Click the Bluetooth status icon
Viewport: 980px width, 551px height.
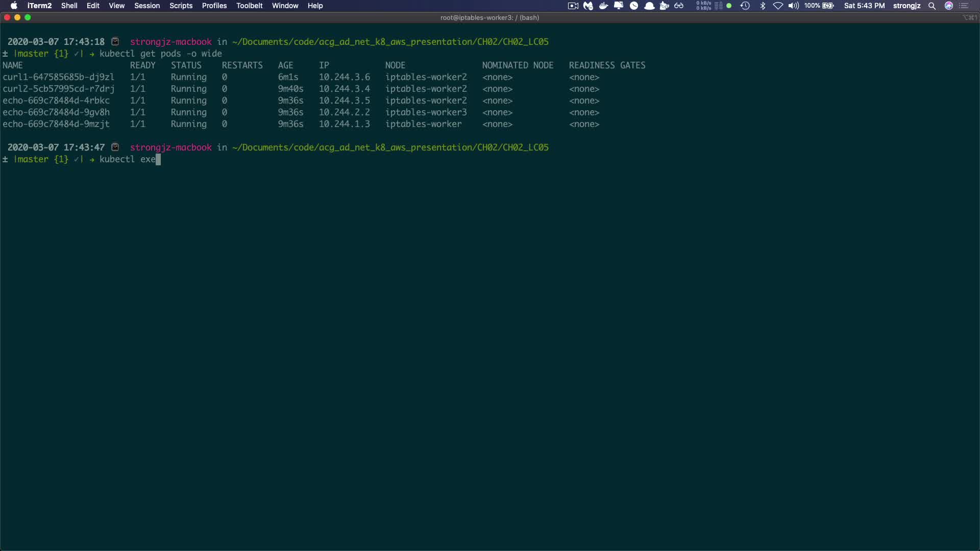pyautogui.click(x=763, y=6)
